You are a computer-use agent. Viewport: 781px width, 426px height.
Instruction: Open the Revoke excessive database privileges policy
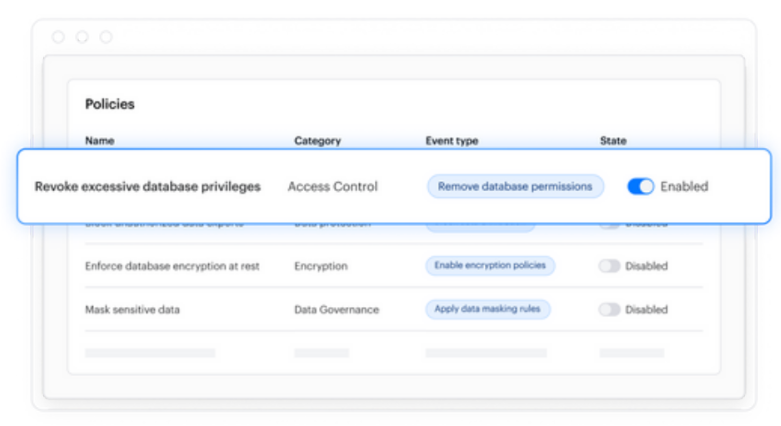pos(148,187)
